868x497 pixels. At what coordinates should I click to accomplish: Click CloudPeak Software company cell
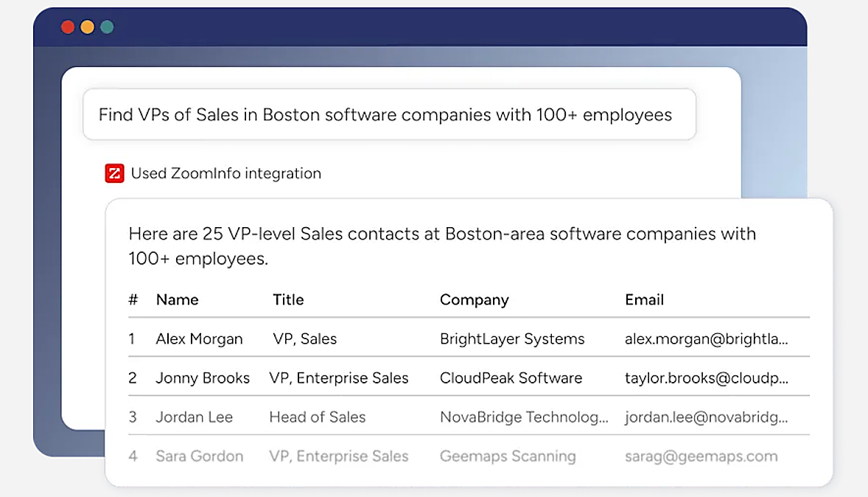(x=511, y=378)
